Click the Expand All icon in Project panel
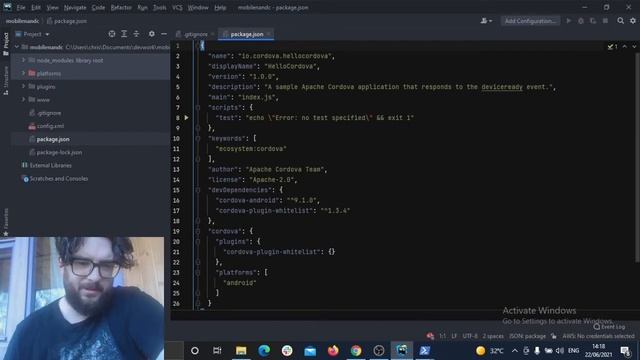 124,34
